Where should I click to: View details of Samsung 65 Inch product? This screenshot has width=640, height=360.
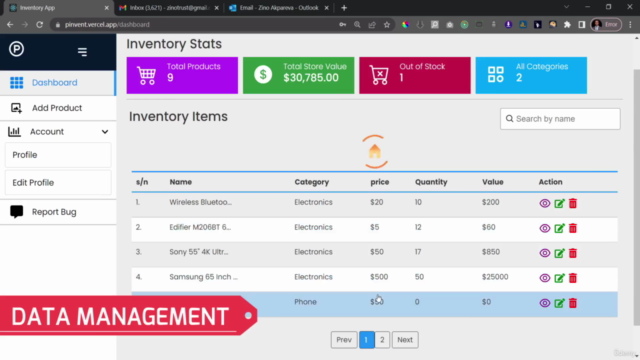pos(544,278)
